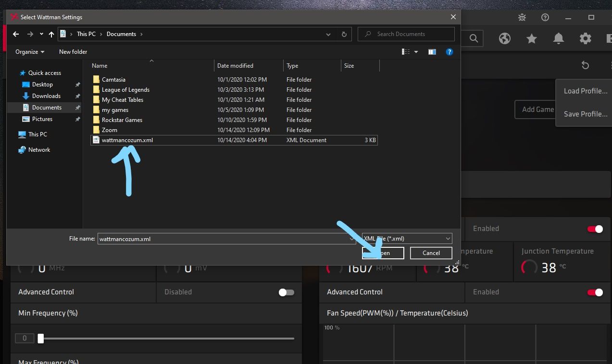Open the XML File type dropdown

pyautogui.click(x=407, y=239)
